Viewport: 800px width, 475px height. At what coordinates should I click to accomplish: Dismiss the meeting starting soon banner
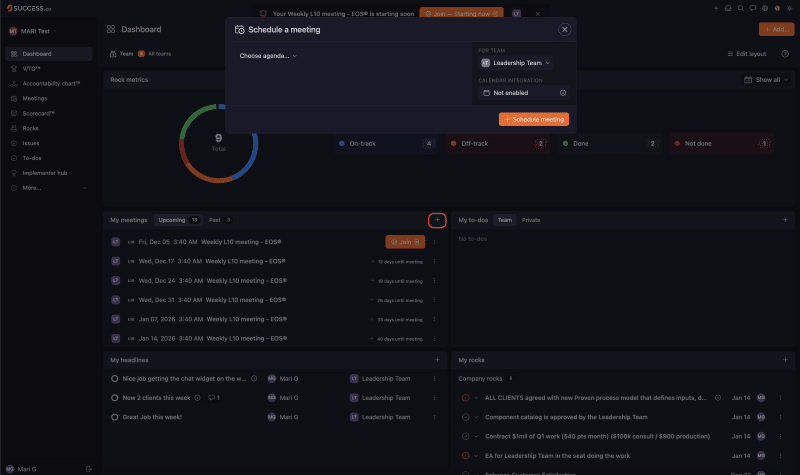tap(538, 14)
